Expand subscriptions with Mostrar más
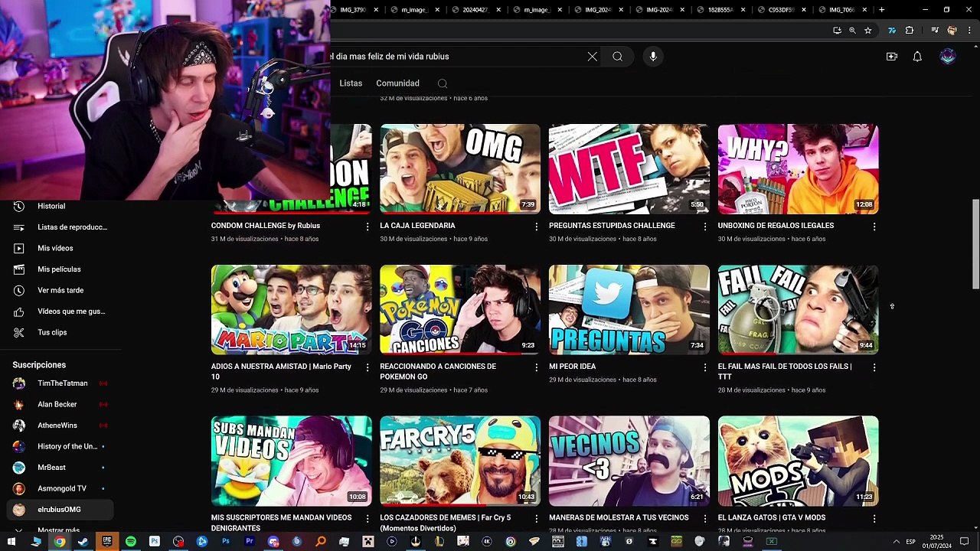980x551 pixels. (60, 530)
